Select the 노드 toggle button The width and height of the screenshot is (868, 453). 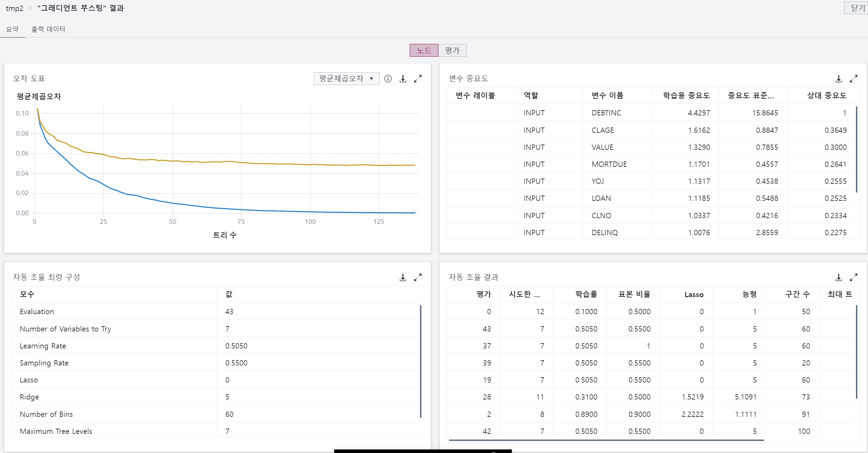tap(424, 50)
